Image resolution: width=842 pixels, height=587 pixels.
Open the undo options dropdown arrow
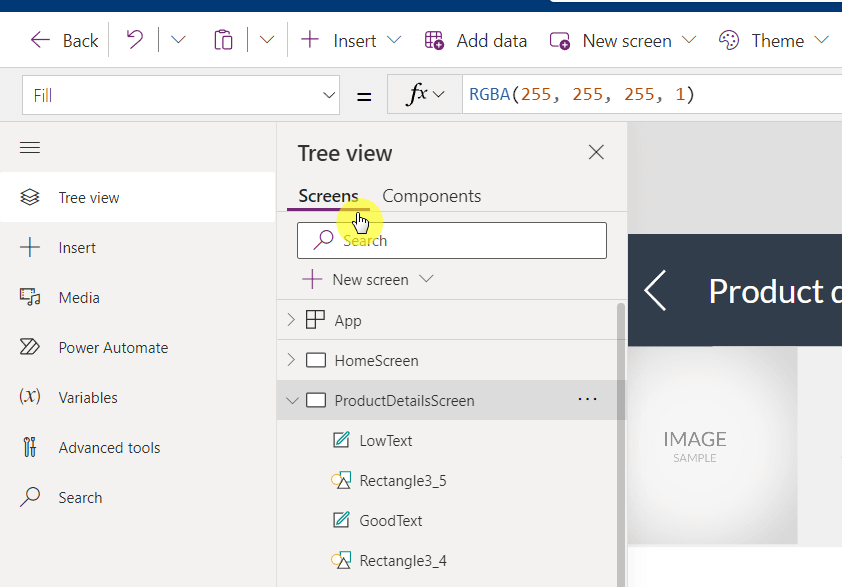click(178, 40)
